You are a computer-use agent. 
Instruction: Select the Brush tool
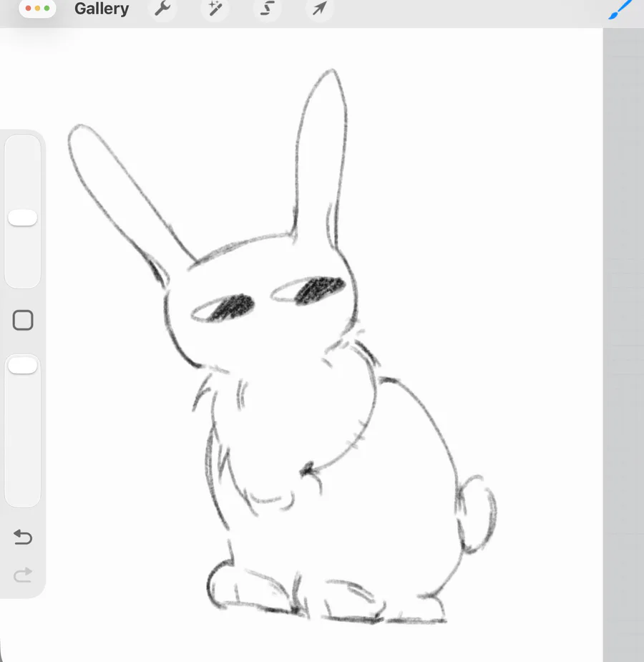(621, 9)
